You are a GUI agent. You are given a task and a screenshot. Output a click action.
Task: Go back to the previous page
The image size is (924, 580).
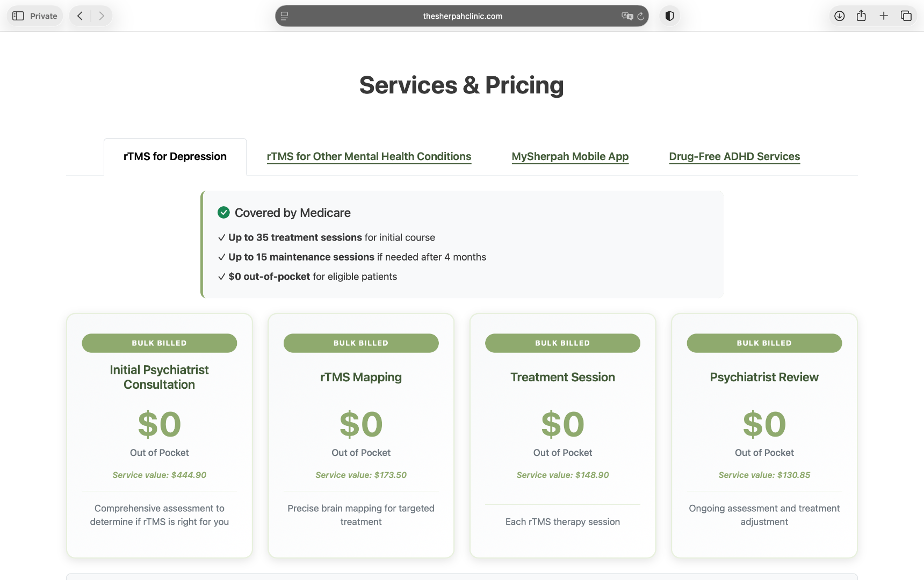pos(80,16)
